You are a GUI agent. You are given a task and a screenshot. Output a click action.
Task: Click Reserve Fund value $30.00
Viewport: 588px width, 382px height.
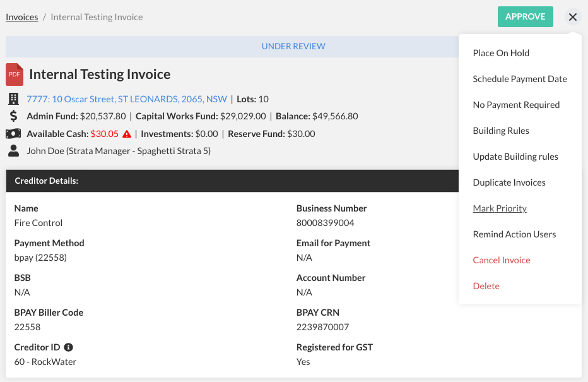(301, 134)
